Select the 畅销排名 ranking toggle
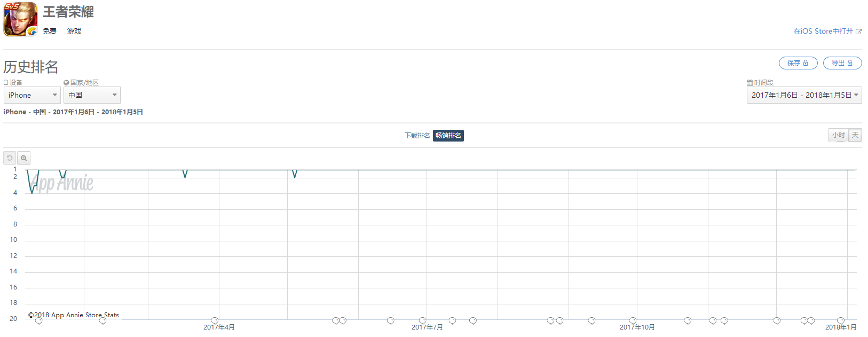Viewport: 868px width, 337px height. point(448,136)
